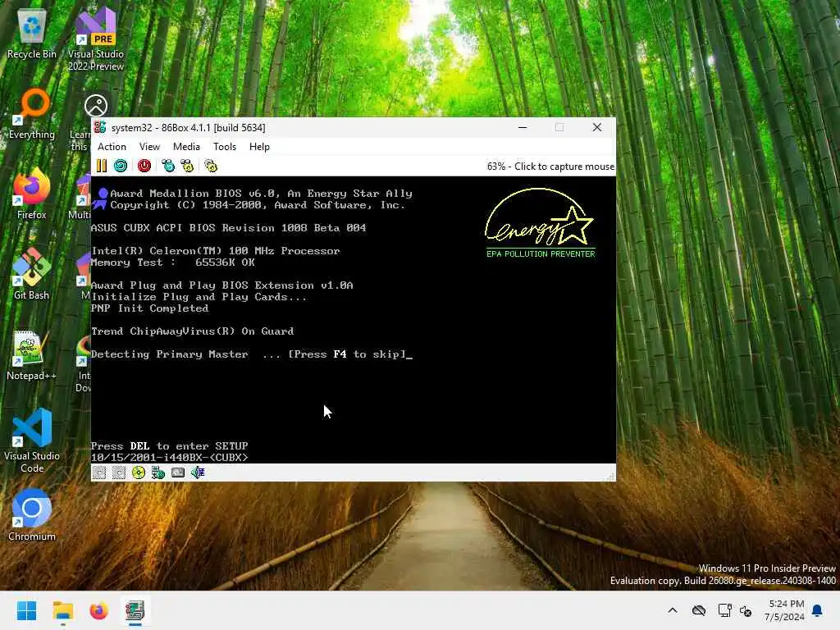Click the sound speaker status icon
Image resolution: width=840 pixels, height=630 pixels.
tap(198, 472)
